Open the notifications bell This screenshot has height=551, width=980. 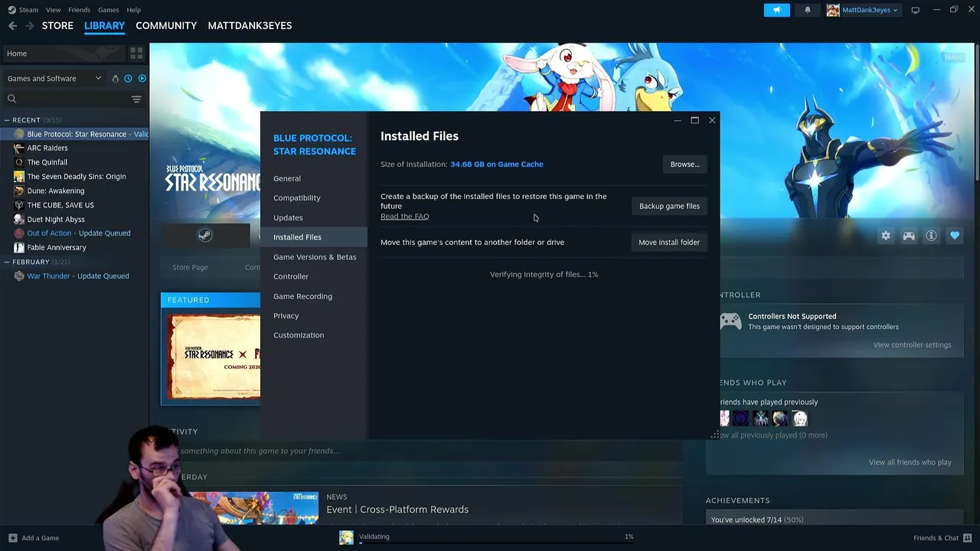[x=808, y=10]
